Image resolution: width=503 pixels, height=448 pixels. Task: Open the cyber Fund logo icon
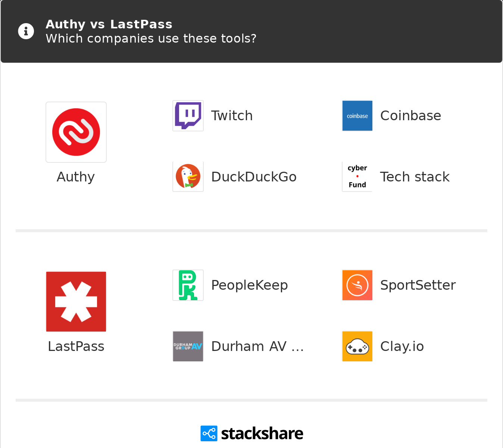pos(357,177)
